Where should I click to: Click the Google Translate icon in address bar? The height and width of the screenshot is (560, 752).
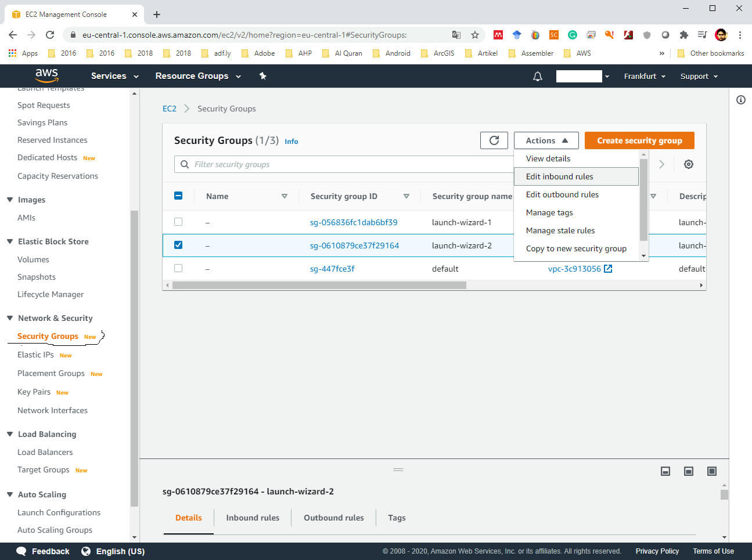pos(456,35)
